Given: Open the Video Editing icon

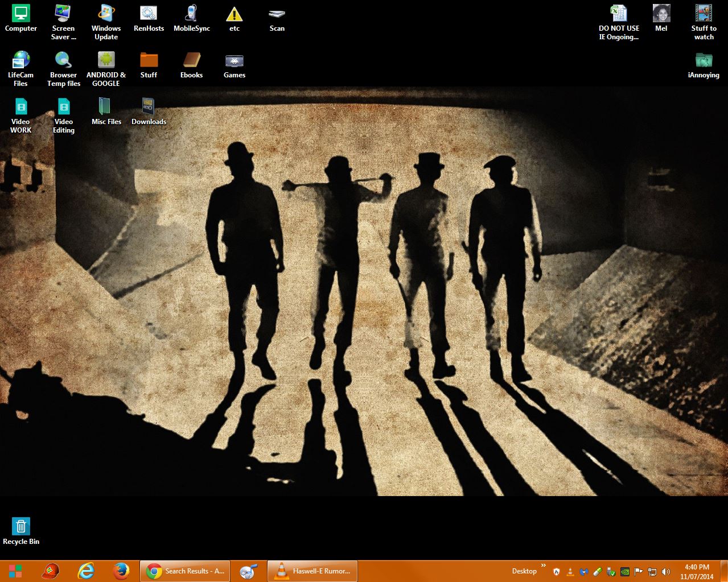Looking at the screenshot, I should tap(63, 116).
